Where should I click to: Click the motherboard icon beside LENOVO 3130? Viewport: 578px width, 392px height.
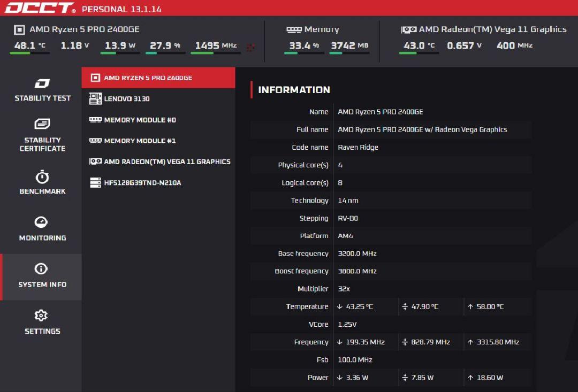coord(95,99)
